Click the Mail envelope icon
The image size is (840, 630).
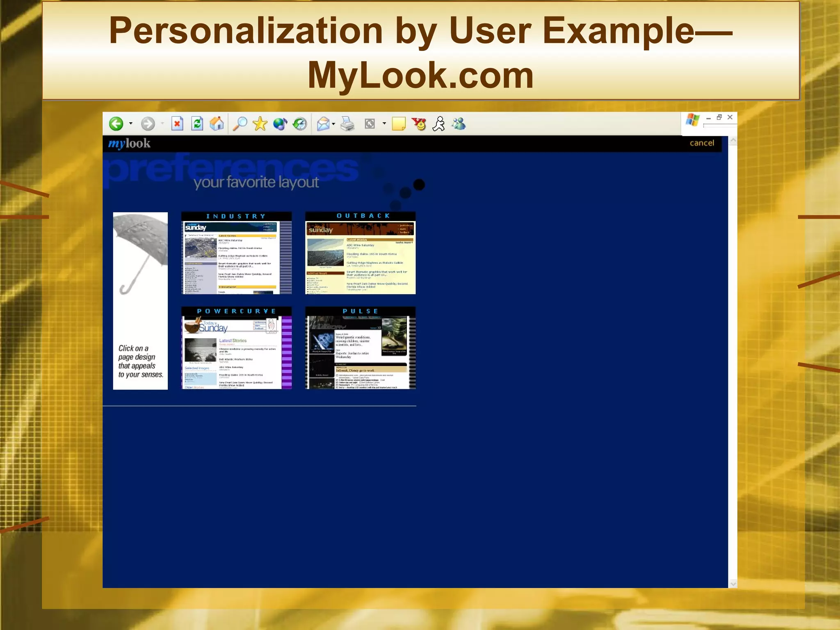point(323,123)
